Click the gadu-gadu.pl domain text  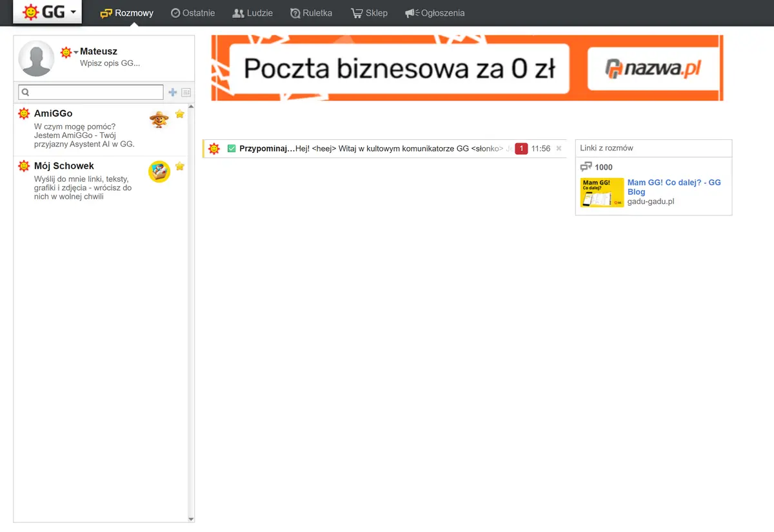(651, 201)
